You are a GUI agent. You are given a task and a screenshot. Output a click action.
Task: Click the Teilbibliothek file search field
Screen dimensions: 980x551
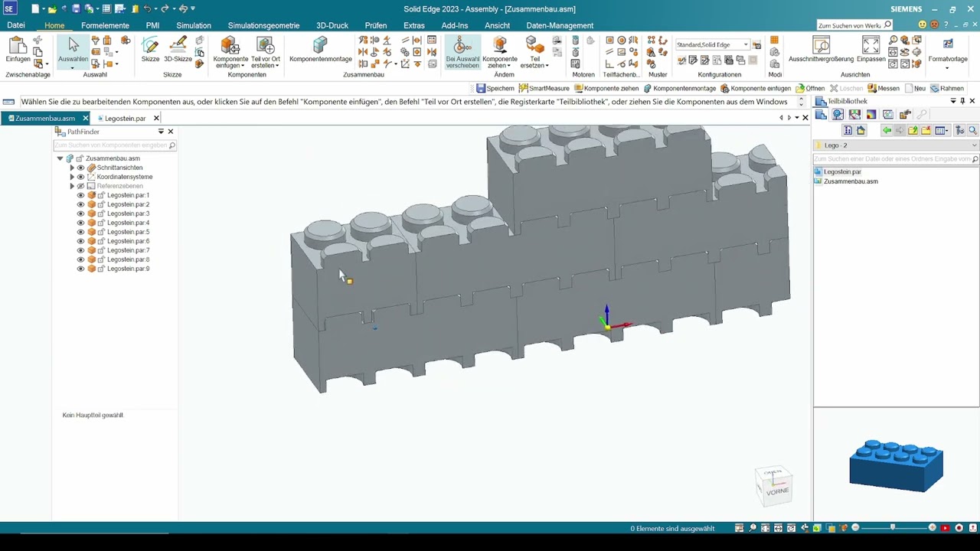896,158
